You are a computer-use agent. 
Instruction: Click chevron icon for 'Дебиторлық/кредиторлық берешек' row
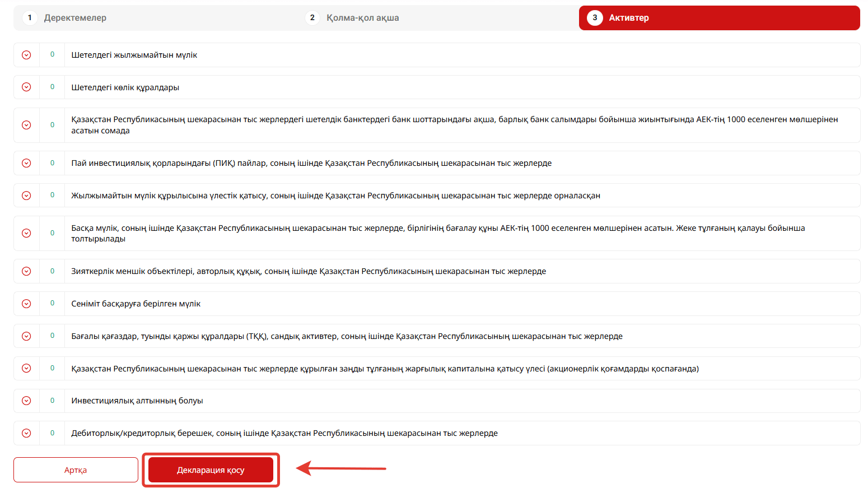tap(26, 433)
